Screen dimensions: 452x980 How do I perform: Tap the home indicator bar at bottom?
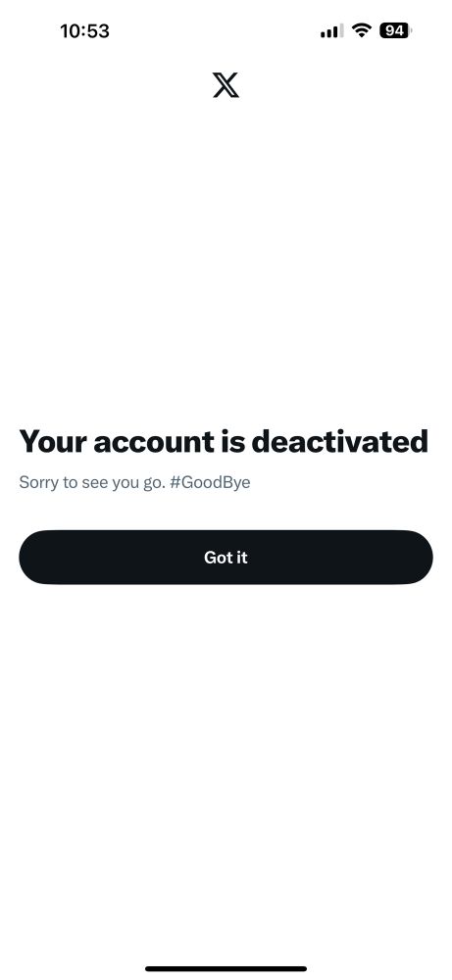226,969
